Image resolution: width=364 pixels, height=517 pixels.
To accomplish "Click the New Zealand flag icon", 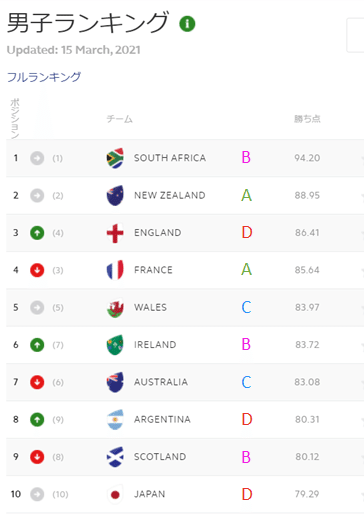I will click(x=115, y=195).
